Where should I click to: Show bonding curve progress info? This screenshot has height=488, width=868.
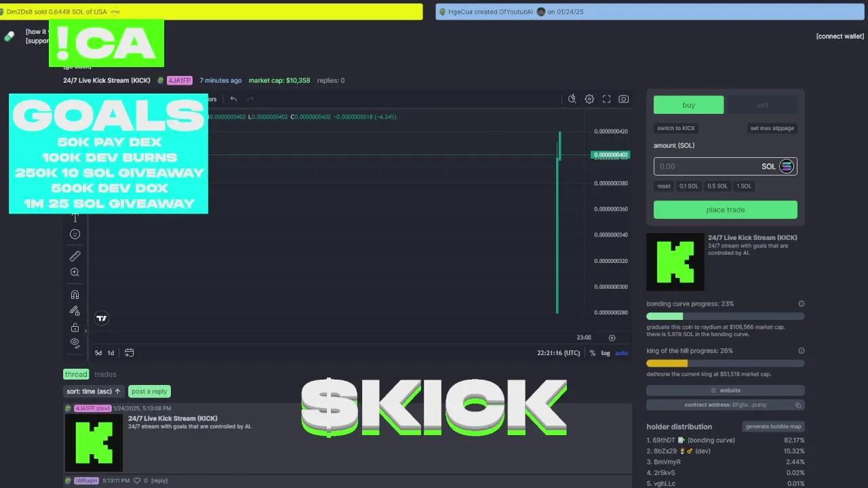pos(801,304)
